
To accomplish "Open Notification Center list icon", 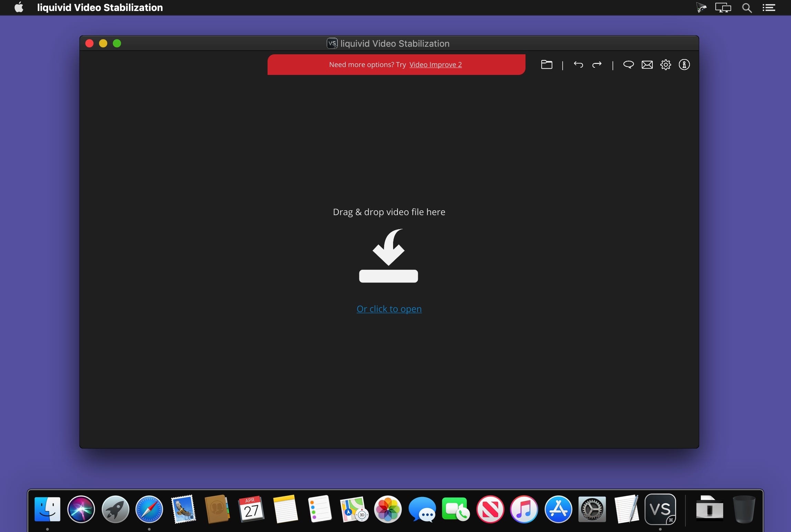I will tap(769, 8).
